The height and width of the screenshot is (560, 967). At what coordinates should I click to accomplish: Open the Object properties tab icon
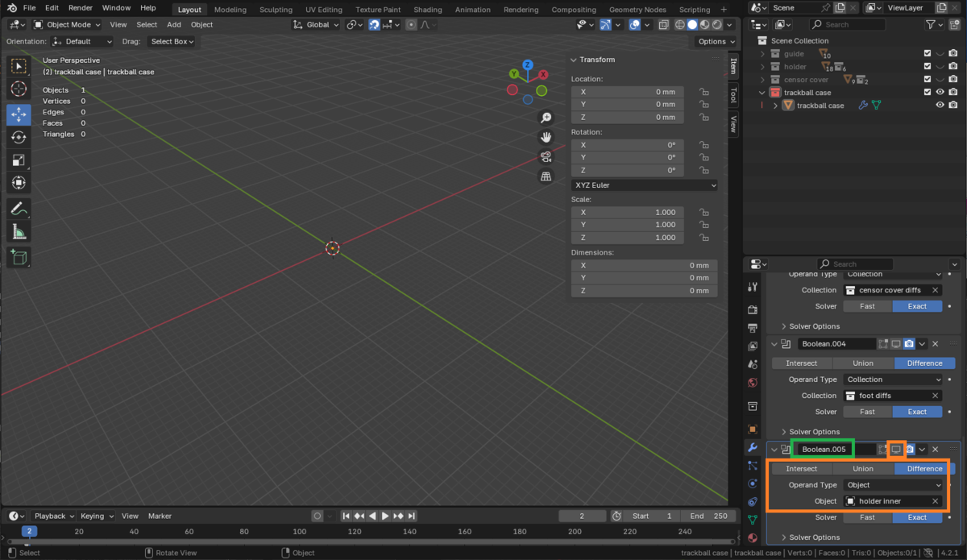pyautogui.click(x=753, y=429)
